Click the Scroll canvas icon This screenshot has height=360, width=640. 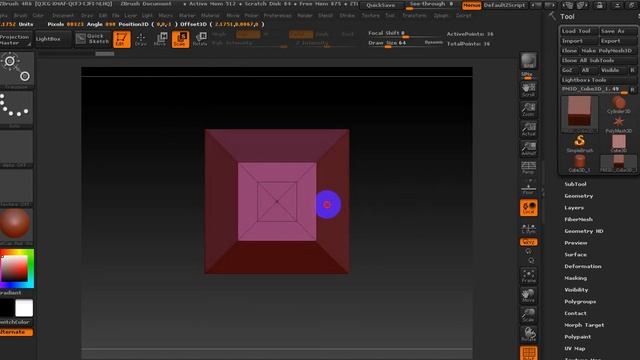coord(529,90)
